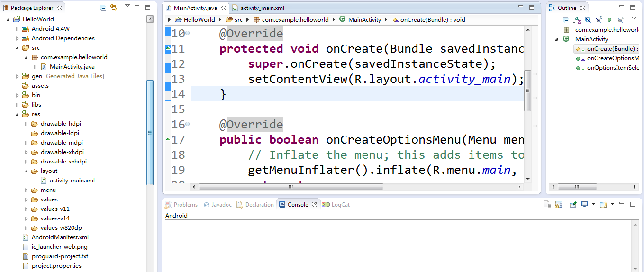Viewport: 644px width, 272px height.
Task: Expand the gen Generated Java Files folder
Action: pos(17,76)
